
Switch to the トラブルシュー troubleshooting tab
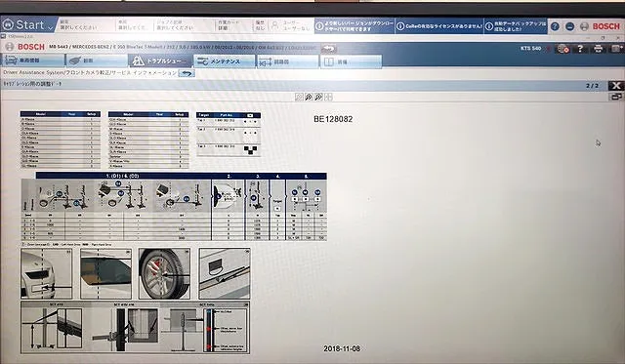pos(160,61)
